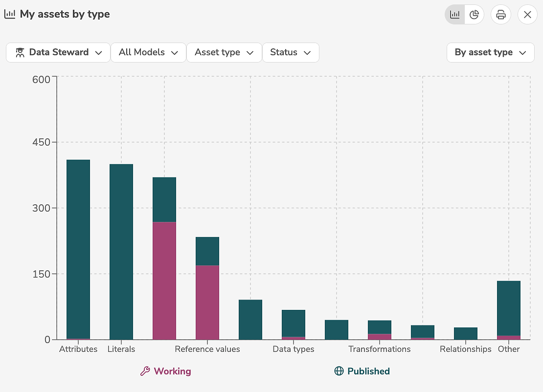The height and width of the screenshot is (392, 543).
Task: Click the globe icon beside Published
Action: click(x=339, y=371)
